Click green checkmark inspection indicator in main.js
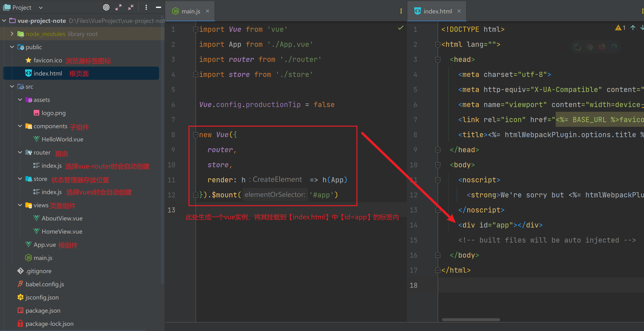The image size is (644, 331). coord(400,28)
